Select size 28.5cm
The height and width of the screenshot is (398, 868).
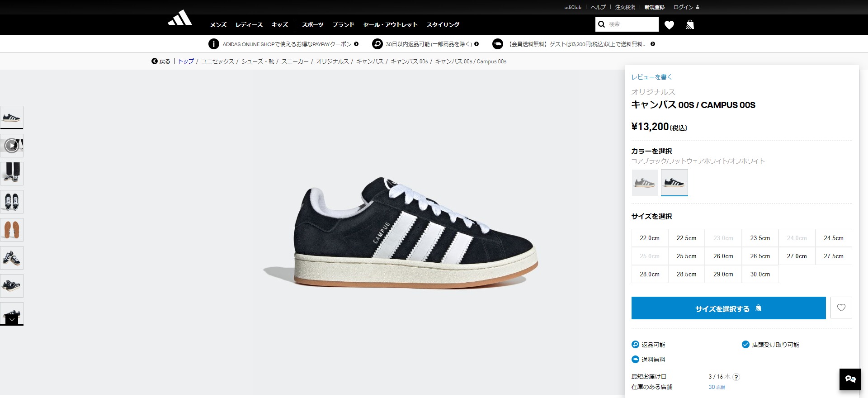(x=686, y=274)
